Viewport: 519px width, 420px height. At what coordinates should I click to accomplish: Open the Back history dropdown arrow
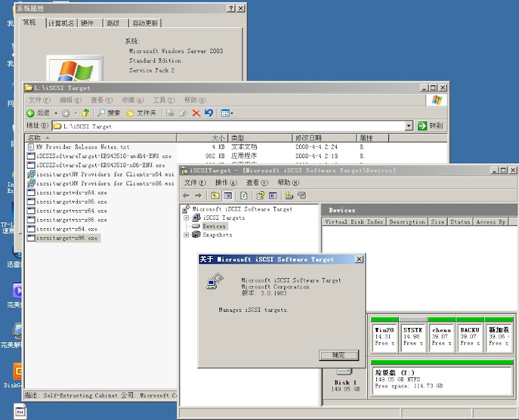click(56, 113)
